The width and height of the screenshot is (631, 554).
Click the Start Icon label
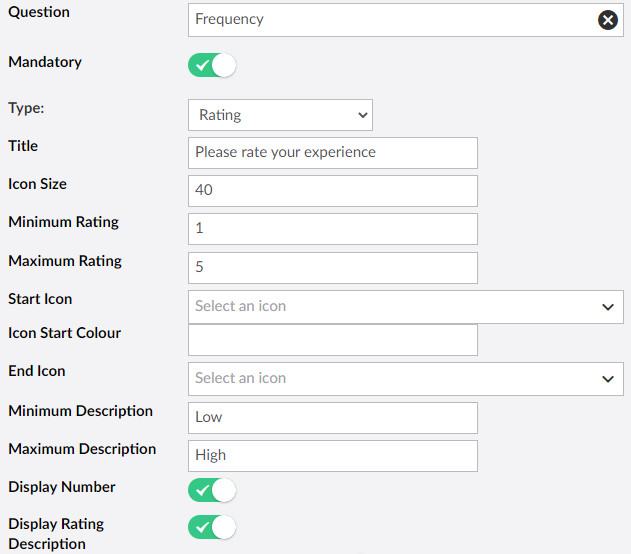tap(40, 299)
